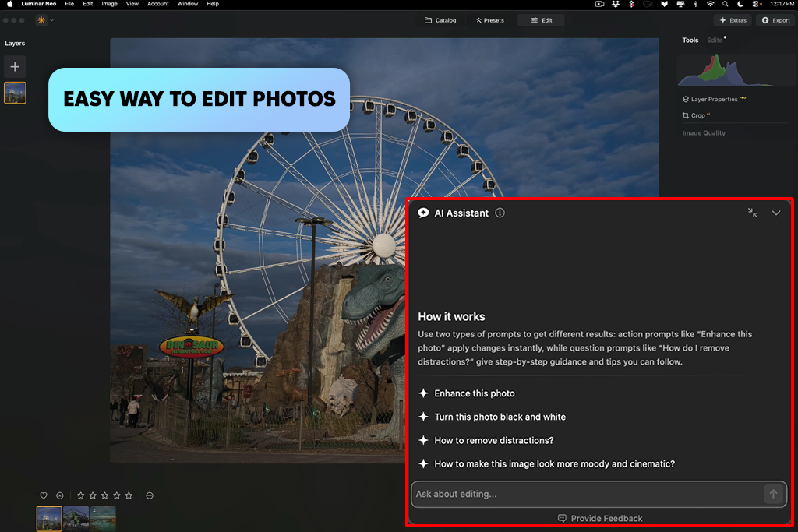Mark the photo as favorite with the heart
This screenshot has height=532, width=798.
[44, 495]
